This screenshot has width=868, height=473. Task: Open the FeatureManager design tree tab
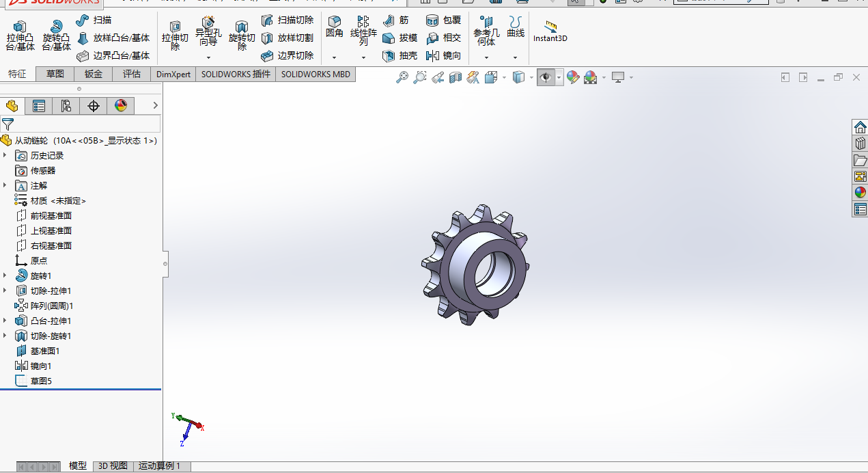click(12, 106)
